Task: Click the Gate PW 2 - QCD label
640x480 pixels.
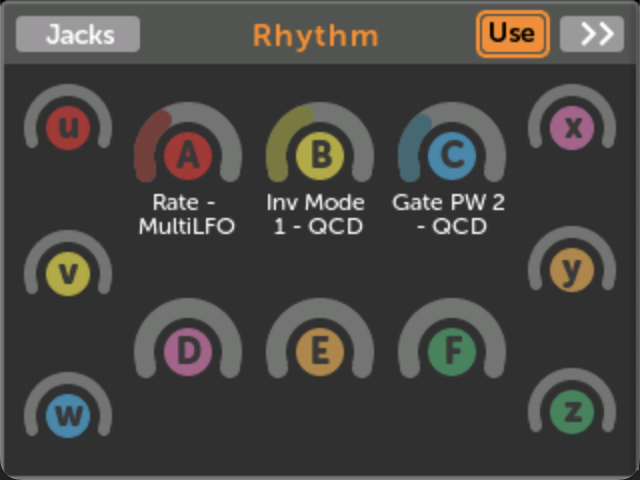Action: click(x=449, y=214)
